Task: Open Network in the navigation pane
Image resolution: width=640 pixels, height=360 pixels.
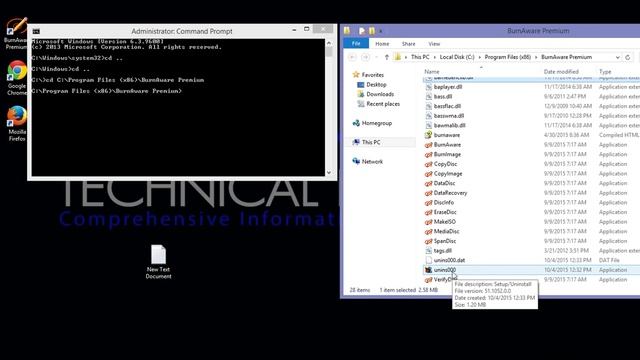Action: click(367, 162)
